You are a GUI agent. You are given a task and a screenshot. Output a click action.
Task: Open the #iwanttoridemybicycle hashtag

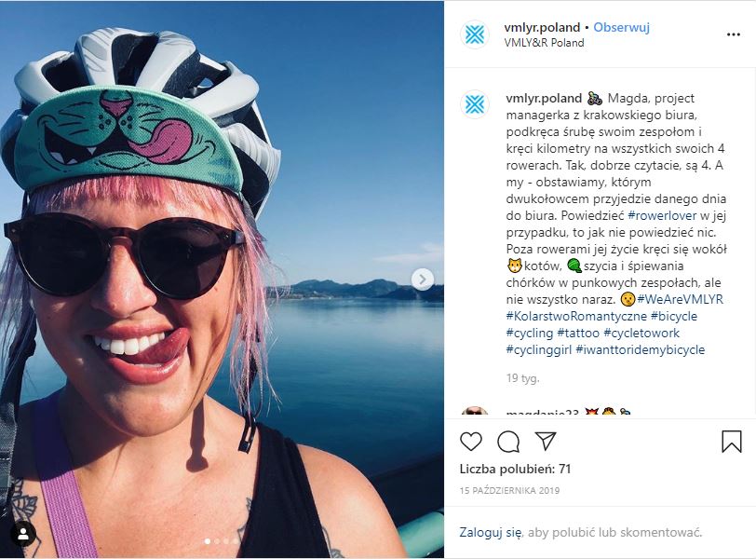[640, 349]
